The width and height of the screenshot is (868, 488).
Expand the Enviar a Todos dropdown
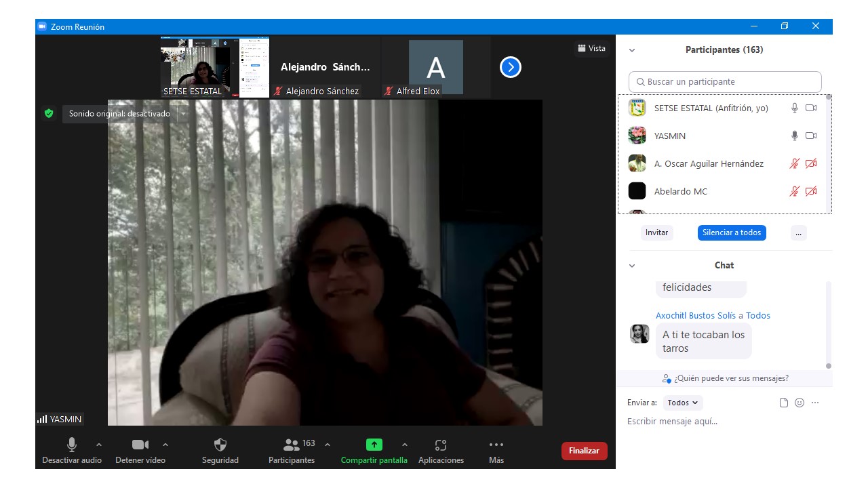(x=683, y=403)
